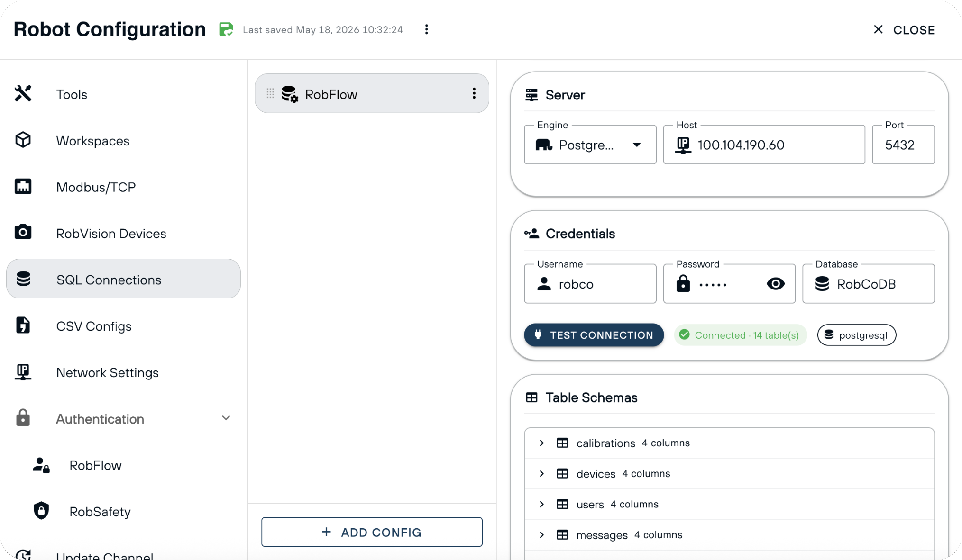Select the CSV Configs menu item
Viewport: 962px width, 560px height.
point(123,326)
